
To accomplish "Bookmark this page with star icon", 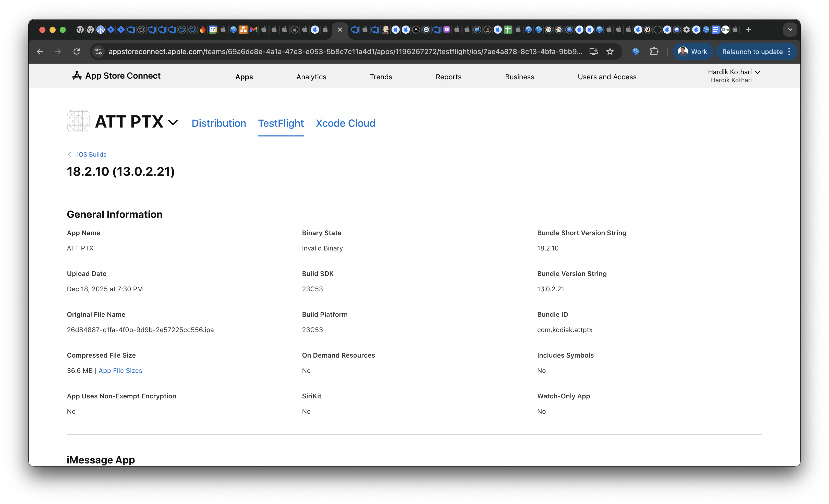I will click(x=610, y=52).
